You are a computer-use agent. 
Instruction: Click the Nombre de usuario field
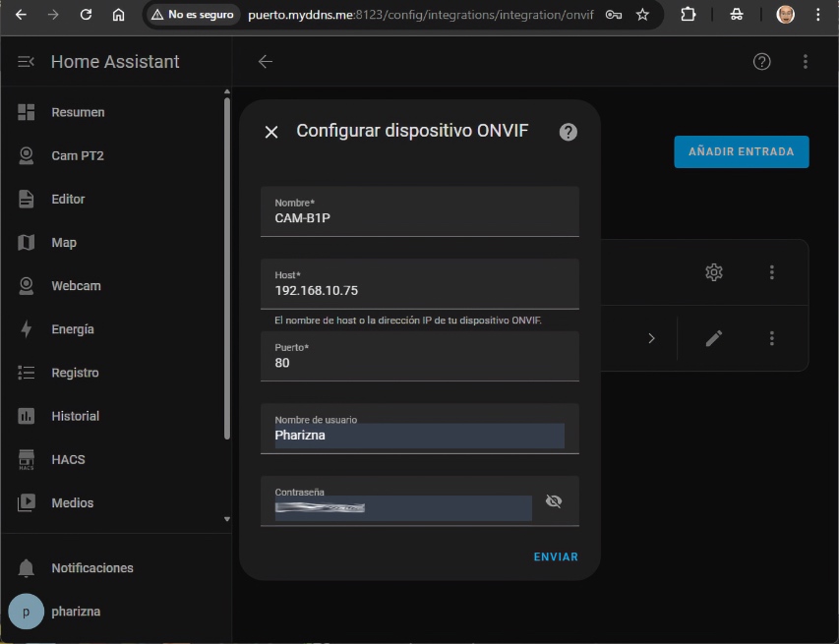419,429
